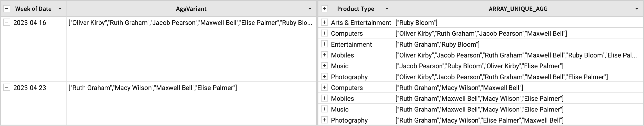Open the Week of Date column dropdown
This screenshot has height=126, width=644.
point(60,9)
